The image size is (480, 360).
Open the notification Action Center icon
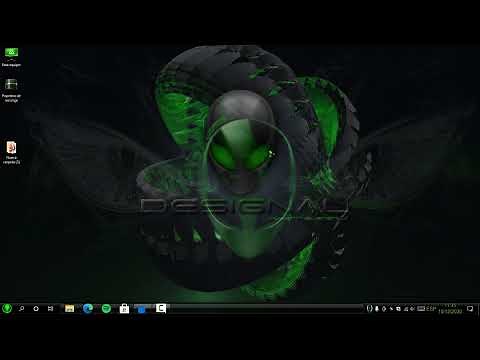click(x=470, y=309)
